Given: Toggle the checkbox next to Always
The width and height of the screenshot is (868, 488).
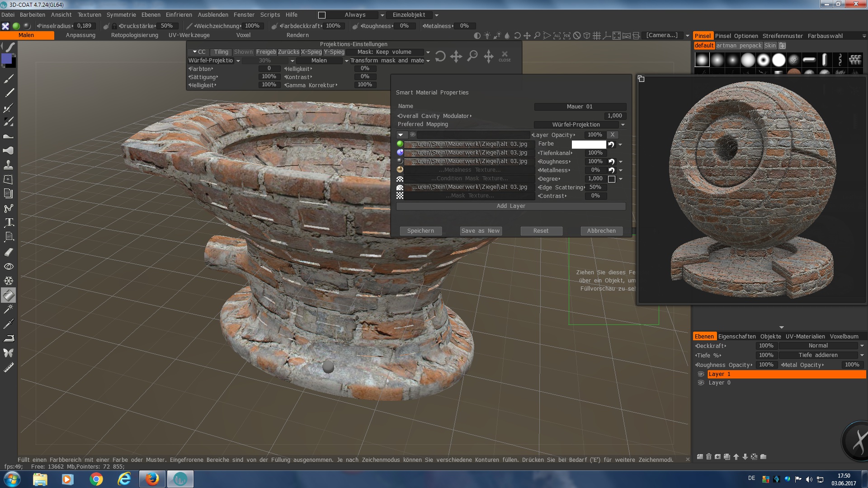Looking at the screenshot, I should pyautogui.click(x=322, y=15).
